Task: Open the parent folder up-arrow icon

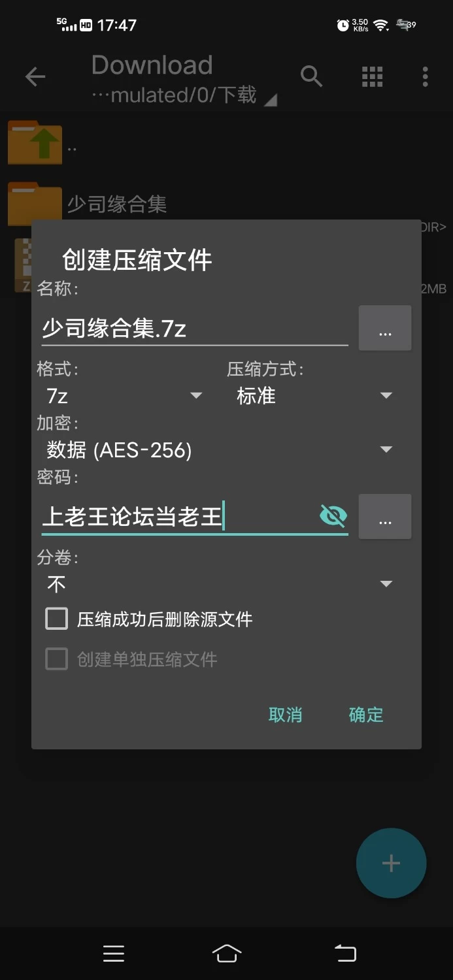Action: pos(35,143)
